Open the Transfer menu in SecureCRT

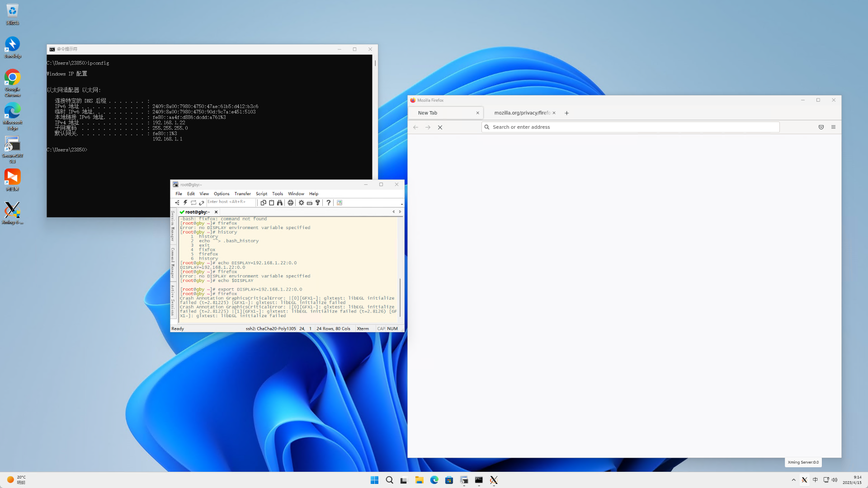pos(242,193)
